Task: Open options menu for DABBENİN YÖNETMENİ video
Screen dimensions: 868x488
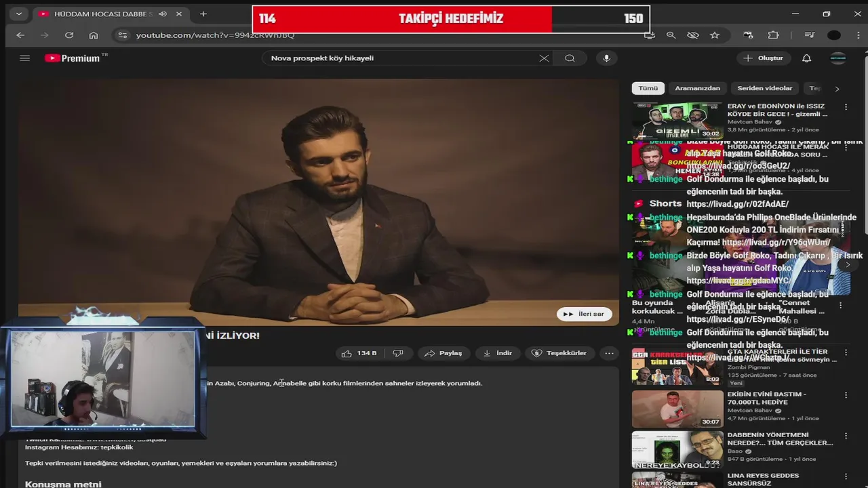Action: click(x=846, y=436)
